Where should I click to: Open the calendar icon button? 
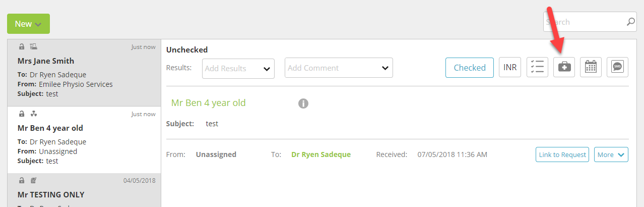[591, 67]
